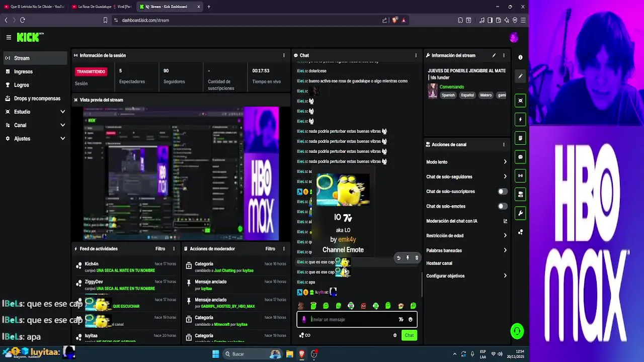
Task: Open options menu of Información de la sesión
Action: 284,55
